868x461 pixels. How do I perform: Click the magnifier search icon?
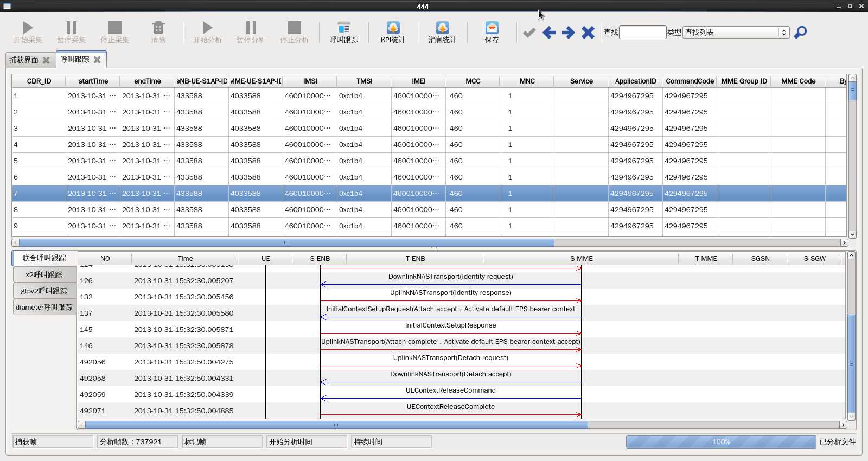[800, 33]
